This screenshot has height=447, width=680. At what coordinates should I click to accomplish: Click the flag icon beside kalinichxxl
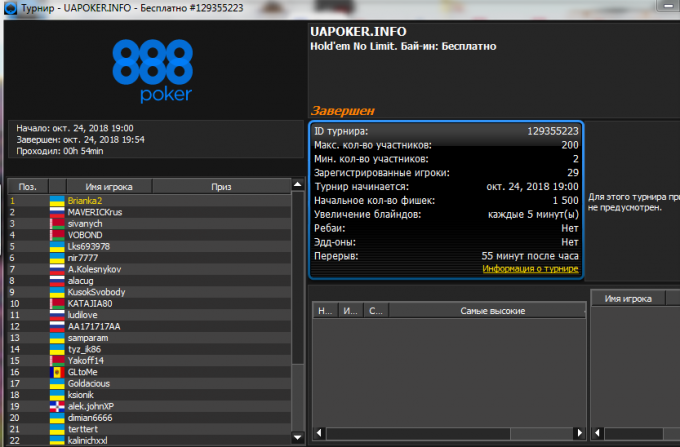click(57, 440)
